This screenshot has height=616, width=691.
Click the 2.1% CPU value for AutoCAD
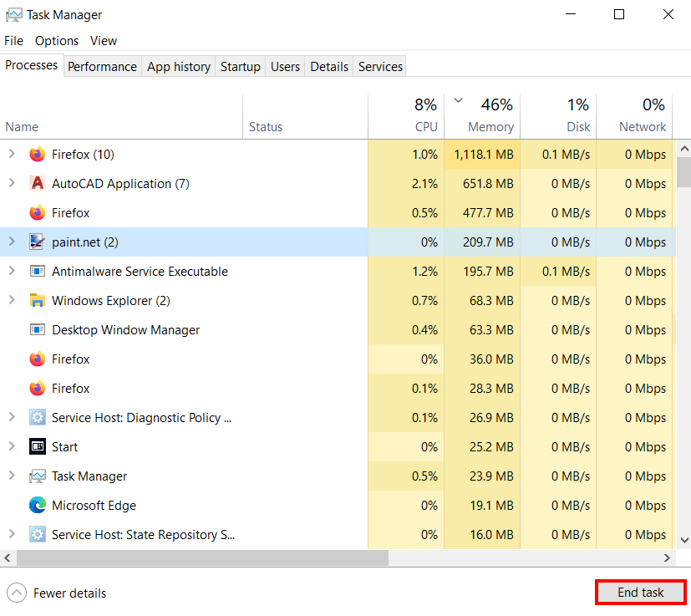point(424,183)
